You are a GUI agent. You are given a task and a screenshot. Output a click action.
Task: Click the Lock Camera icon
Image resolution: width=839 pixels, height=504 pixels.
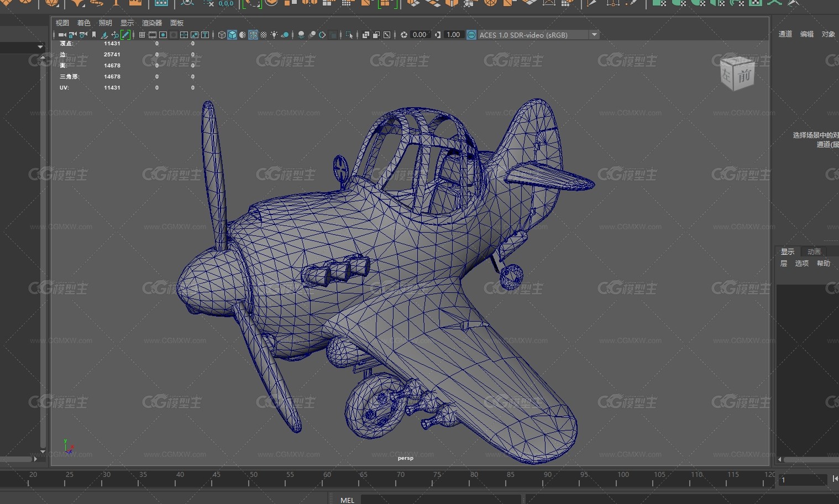point(72,35)
